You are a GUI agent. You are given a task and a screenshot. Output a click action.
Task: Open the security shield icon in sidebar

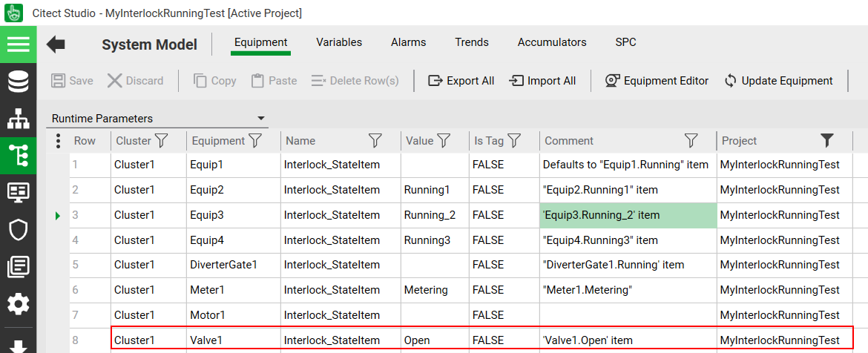18,229
